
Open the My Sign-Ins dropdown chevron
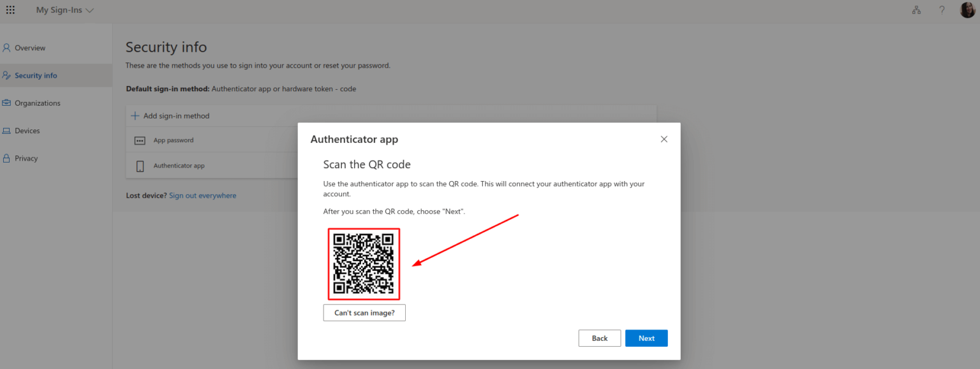pos(91,10)
